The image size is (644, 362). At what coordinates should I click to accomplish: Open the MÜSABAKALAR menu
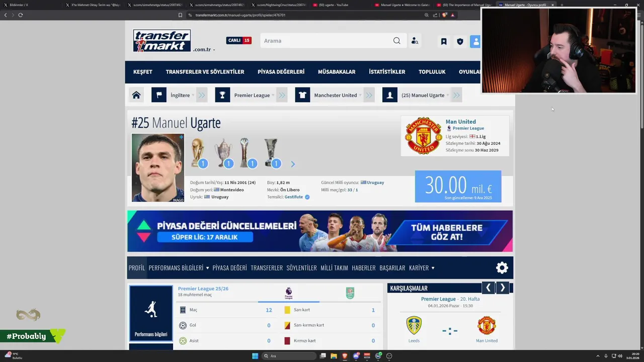click(x=337, y=72)
